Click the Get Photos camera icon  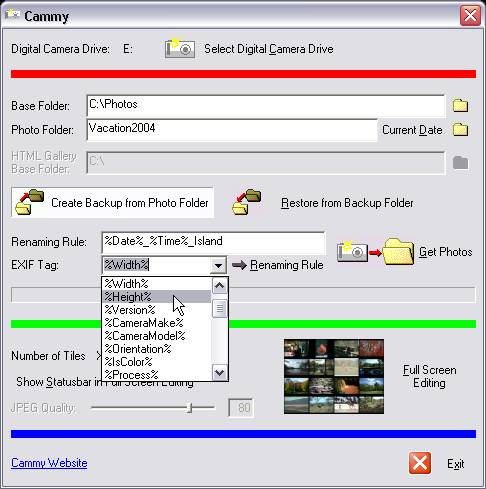352,252
